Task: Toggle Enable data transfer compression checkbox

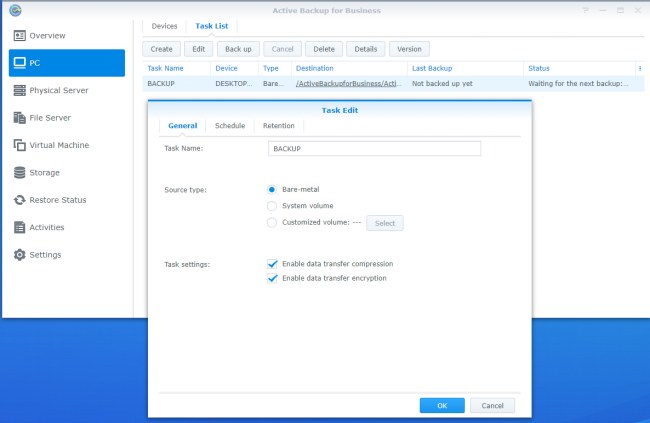Action: 272,264
